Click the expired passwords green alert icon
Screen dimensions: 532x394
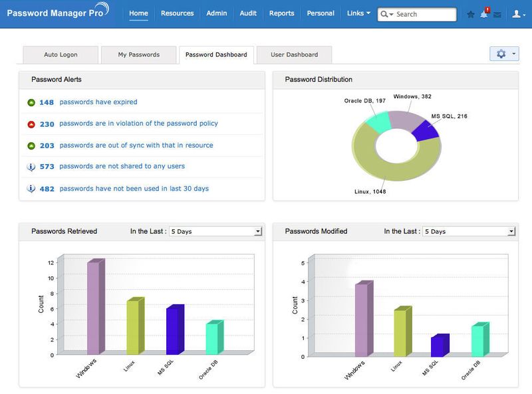click(32, 102)
